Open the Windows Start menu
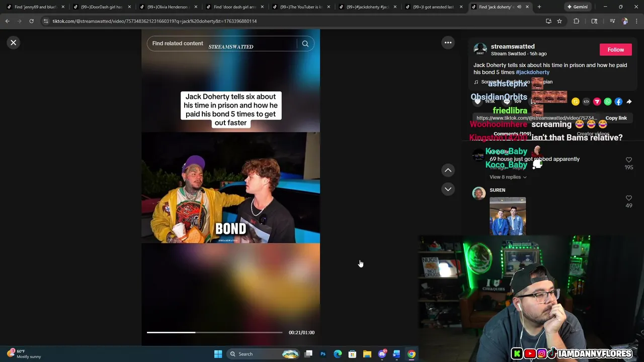The height and width of the screenshot is (362, 644). tap(218, 354)
